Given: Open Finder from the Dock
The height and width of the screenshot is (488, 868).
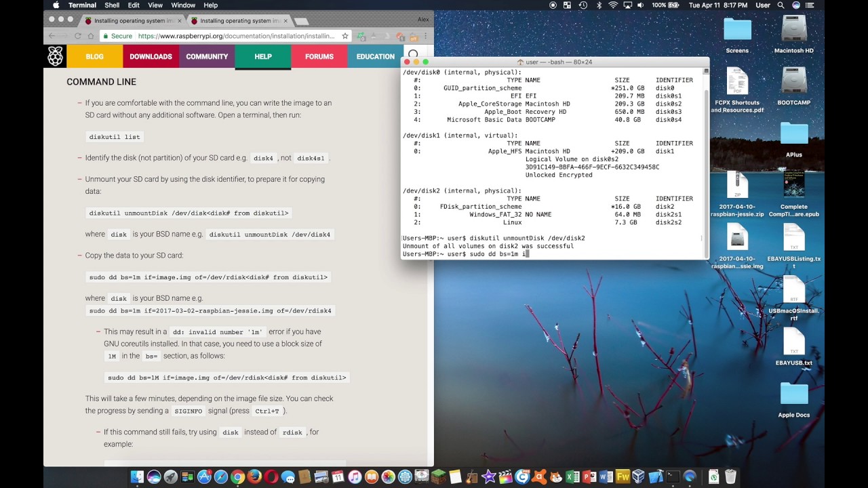Looking at the screenshot, I should pyautogui.click(x=138, y=476).
